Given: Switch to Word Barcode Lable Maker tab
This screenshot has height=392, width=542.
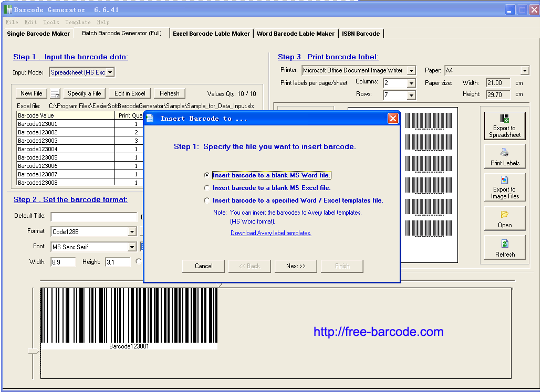Looking at the screenshot, I should (x=296, y=34).
